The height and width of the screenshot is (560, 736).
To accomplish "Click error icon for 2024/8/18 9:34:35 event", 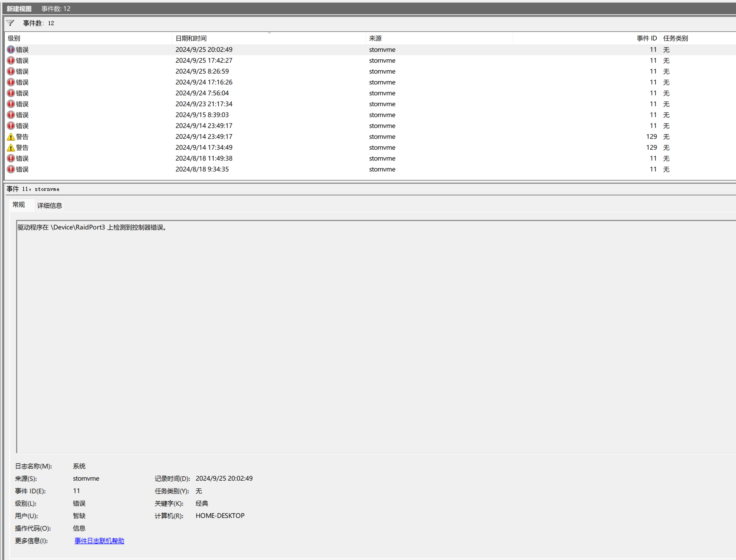I will (11, 169).
